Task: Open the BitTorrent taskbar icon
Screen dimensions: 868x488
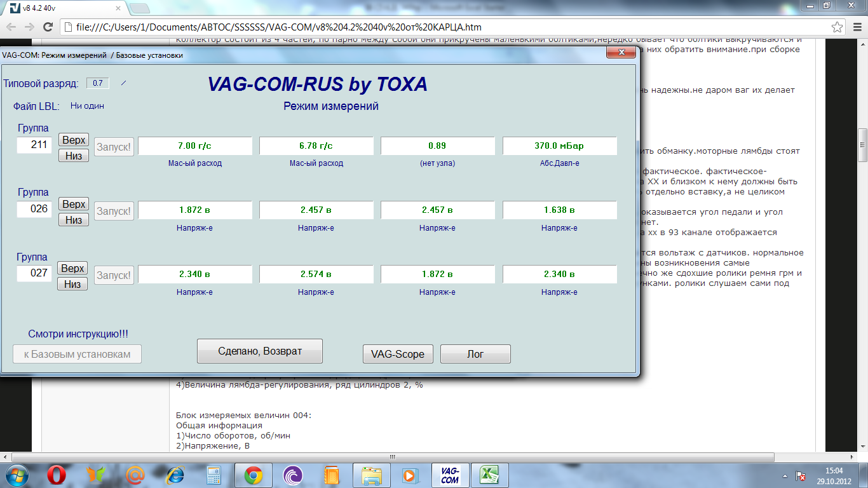Action: [x=293, y=475]
